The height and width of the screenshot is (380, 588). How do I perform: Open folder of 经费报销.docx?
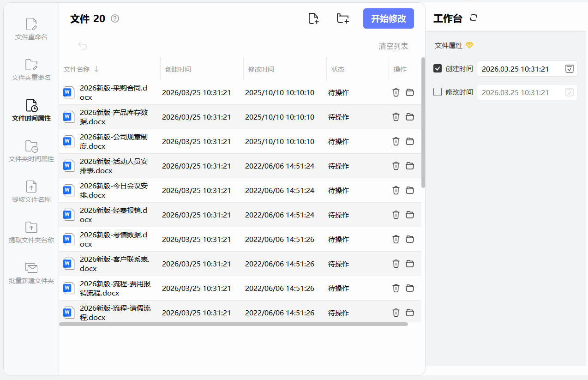[x=410, y=215]
